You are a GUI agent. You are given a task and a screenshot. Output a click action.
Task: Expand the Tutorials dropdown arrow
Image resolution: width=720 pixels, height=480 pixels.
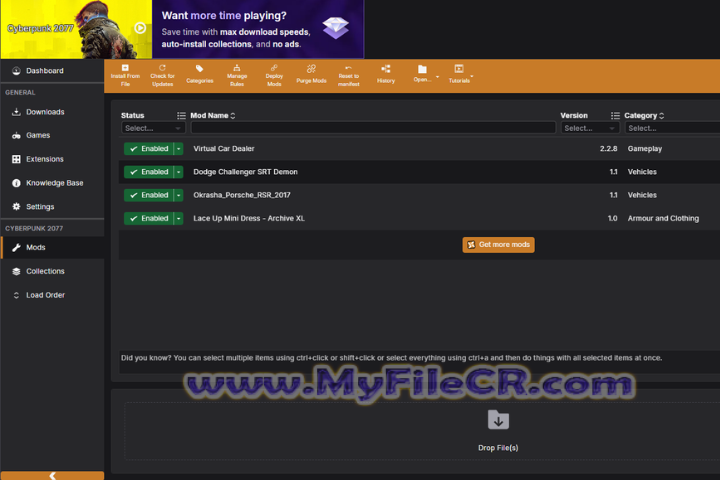click(472, 77)
